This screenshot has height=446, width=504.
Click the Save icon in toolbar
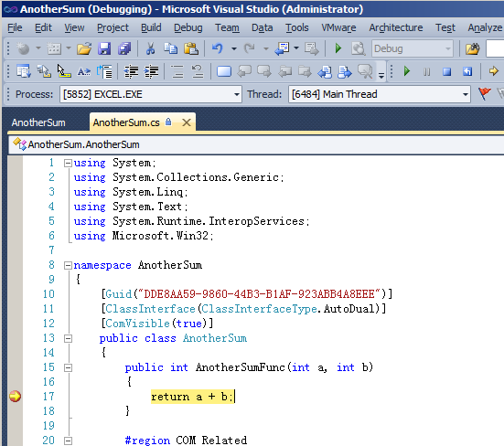(104, 48)
